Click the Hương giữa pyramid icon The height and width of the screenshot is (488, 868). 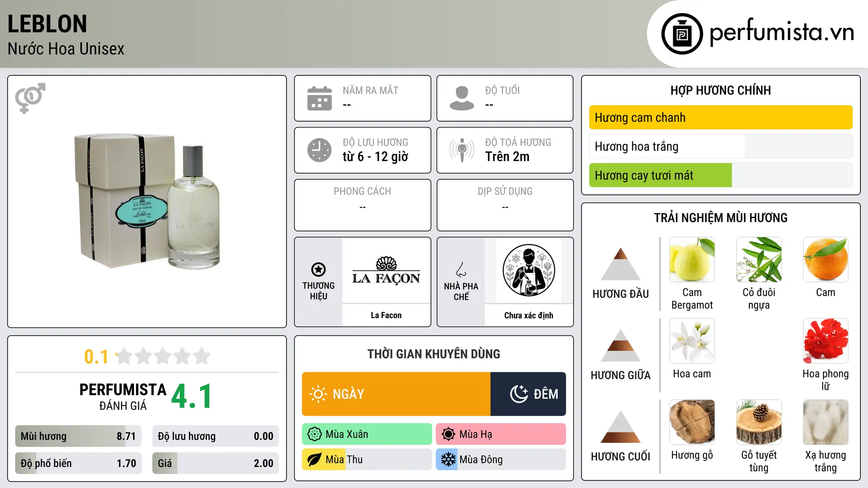pos(621,345)
